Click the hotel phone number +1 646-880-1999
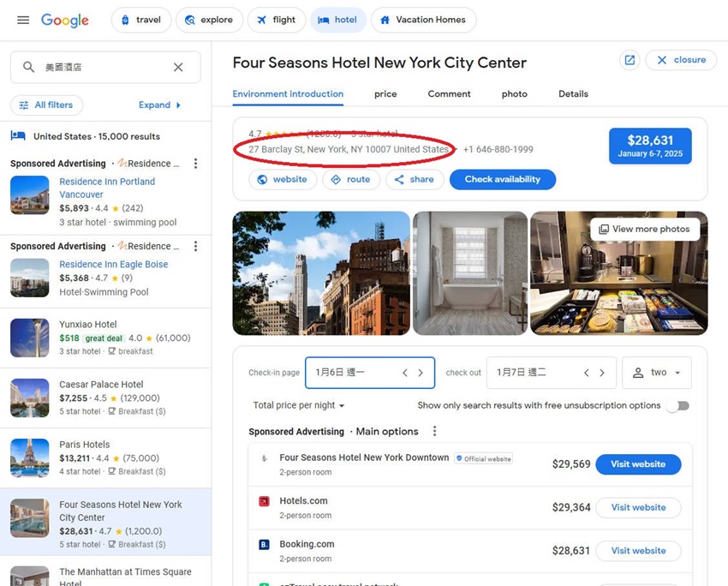The image size is (728, 586). tap(498, 150)
